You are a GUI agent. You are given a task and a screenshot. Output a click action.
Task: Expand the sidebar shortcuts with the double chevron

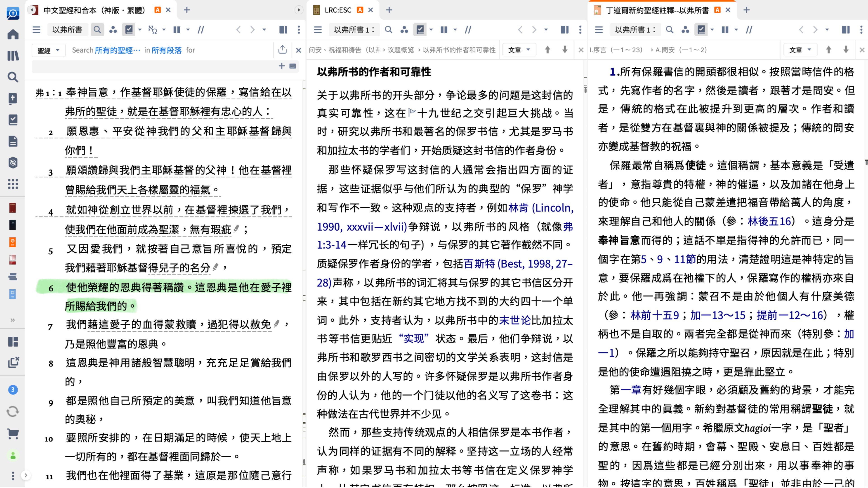point(13,320)
